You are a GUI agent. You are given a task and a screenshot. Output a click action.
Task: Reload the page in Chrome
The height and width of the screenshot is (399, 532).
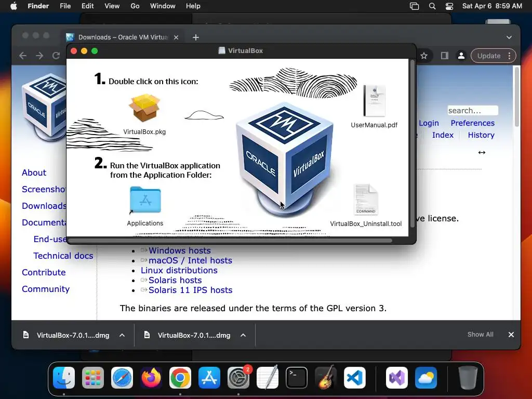(56, 55)
